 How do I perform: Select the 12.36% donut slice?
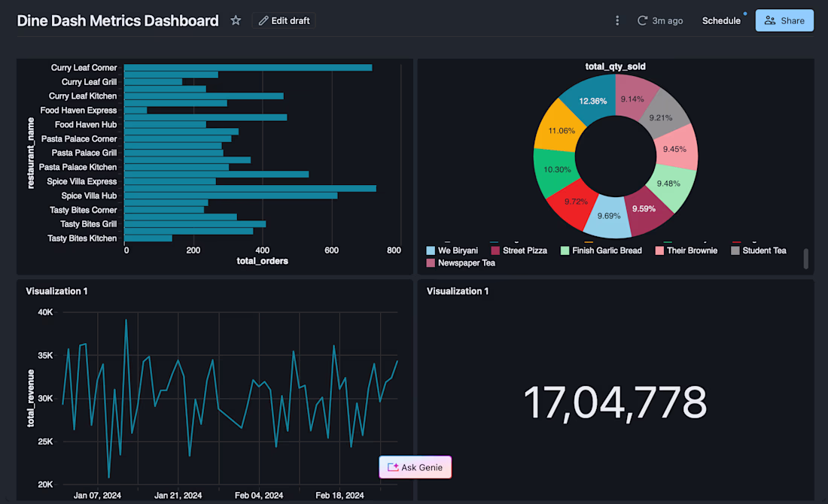click(x=592, y=100)
